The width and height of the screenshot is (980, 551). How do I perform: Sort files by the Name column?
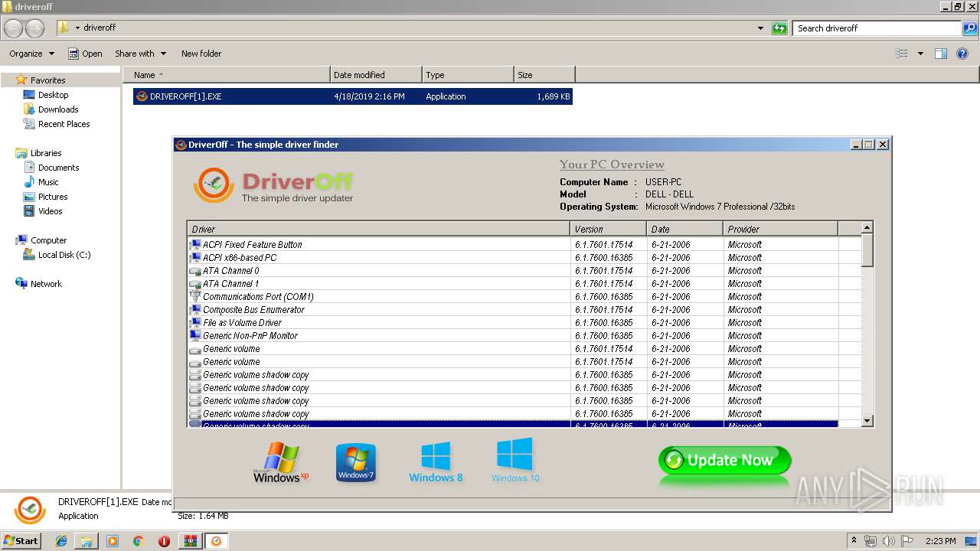[227, 75]
